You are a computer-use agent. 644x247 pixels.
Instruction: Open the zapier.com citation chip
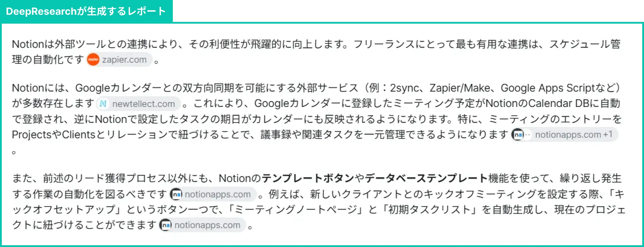[x=120, y=60]
